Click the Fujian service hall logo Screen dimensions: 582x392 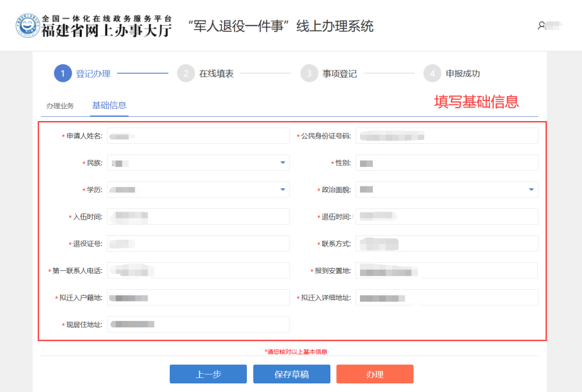pos(28,25)
